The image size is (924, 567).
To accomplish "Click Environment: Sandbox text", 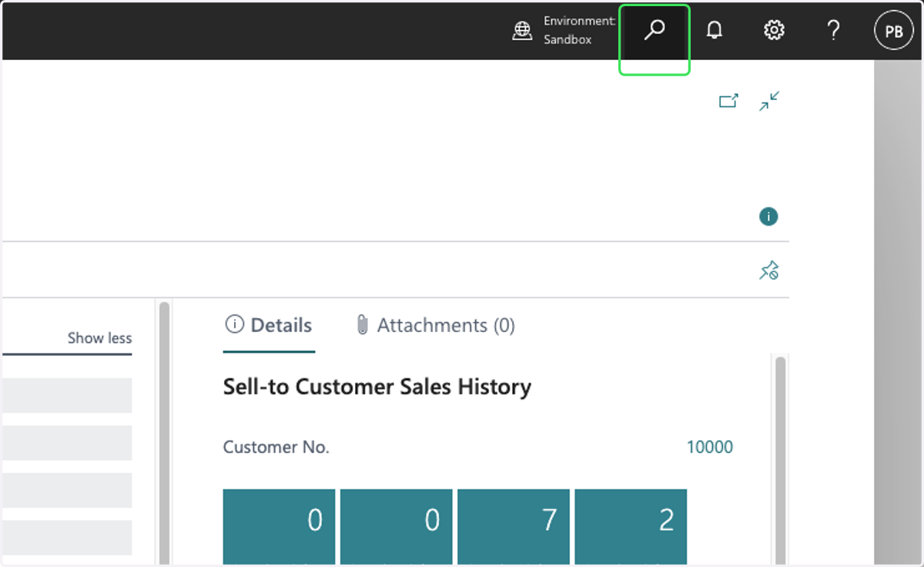I will coord(579,30).
